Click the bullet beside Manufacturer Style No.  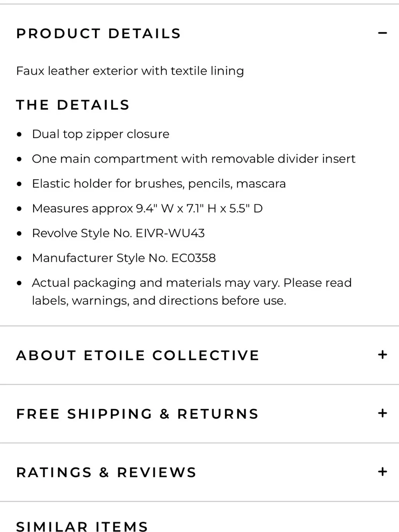point(19,259)
